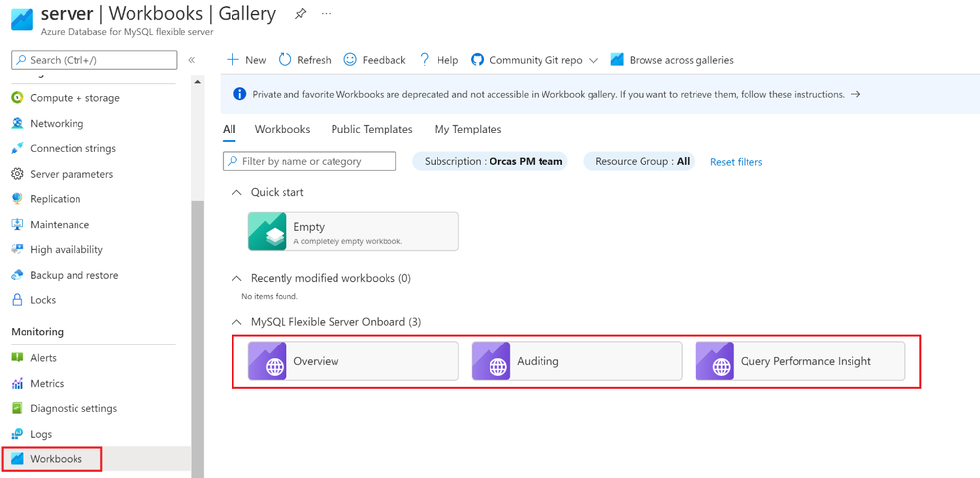Switch to the My Templates tab
This screenshot has height=478, width=980.
[x=468, y=129]
